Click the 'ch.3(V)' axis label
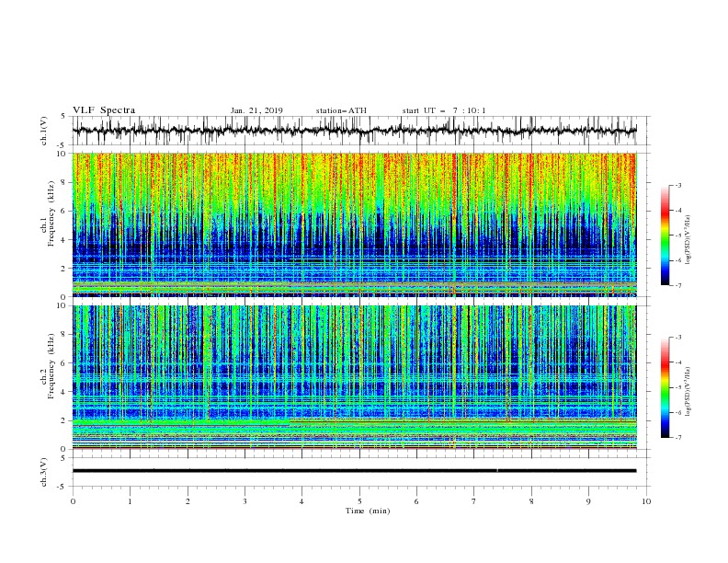Image resolution: width=728 pixels, height=563 pixels. pos(44,472)
